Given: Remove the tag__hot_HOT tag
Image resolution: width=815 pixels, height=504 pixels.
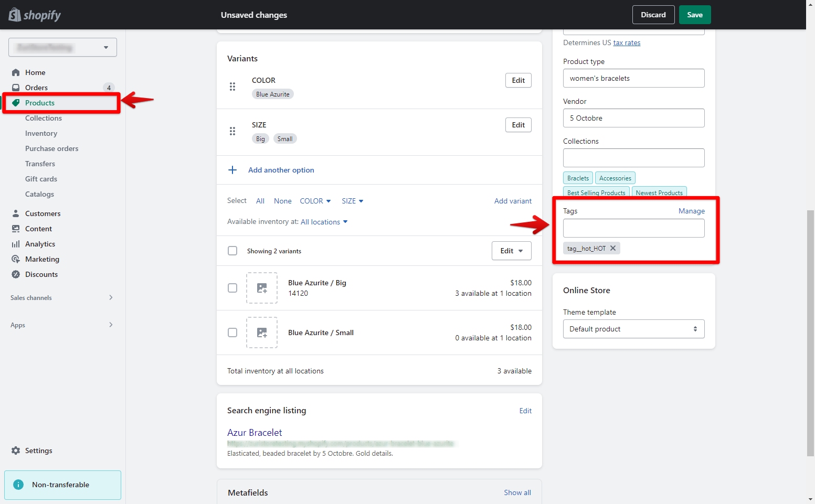Looking at the screenshot, I should [x=613, y=248].
